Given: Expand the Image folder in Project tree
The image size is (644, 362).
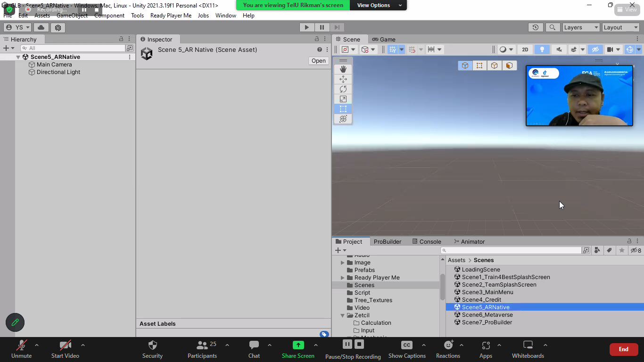Looking at the screenshot, I should [343, 263].
